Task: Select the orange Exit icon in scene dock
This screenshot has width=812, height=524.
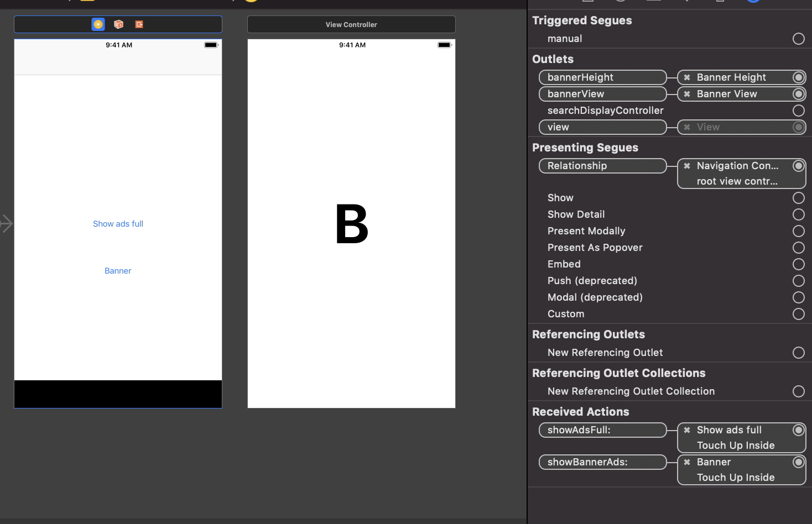Action: point(139,24)
